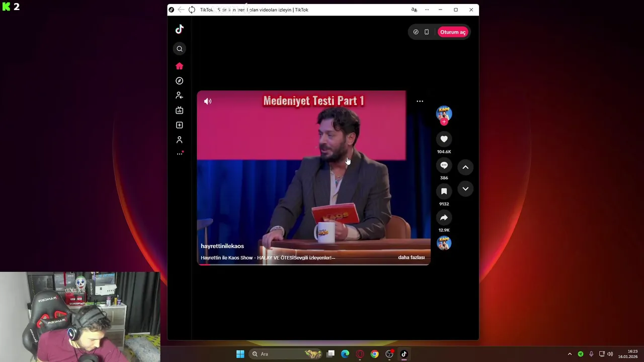
Task: Open the taskbar clock and date
Action: point(628,354)
